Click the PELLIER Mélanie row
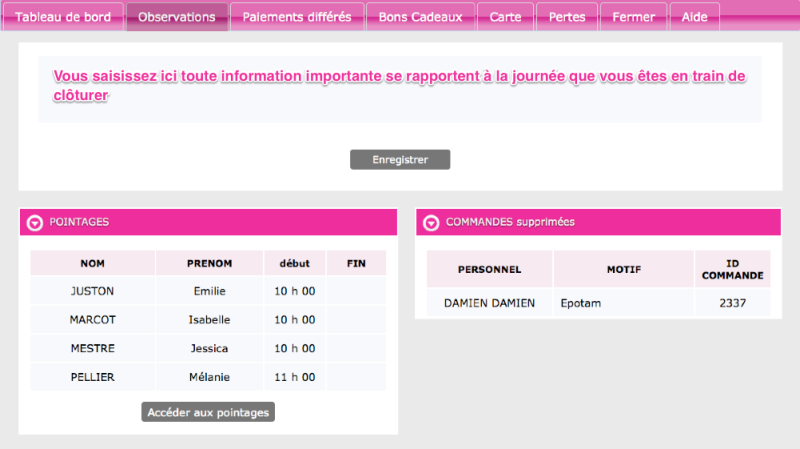The image size is (800, 449). [x=208, y=377]
